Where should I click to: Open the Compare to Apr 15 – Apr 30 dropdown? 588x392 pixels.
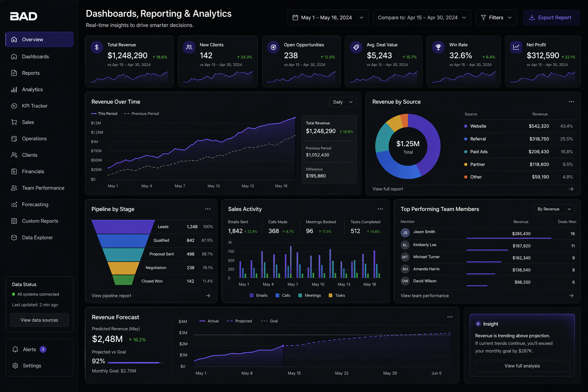click(x=422, y=18)
